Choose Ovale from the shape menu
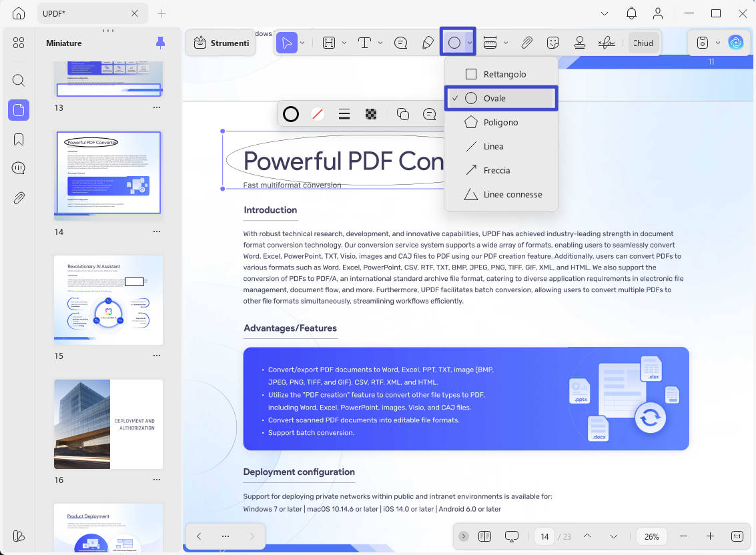 coord(500,98)
